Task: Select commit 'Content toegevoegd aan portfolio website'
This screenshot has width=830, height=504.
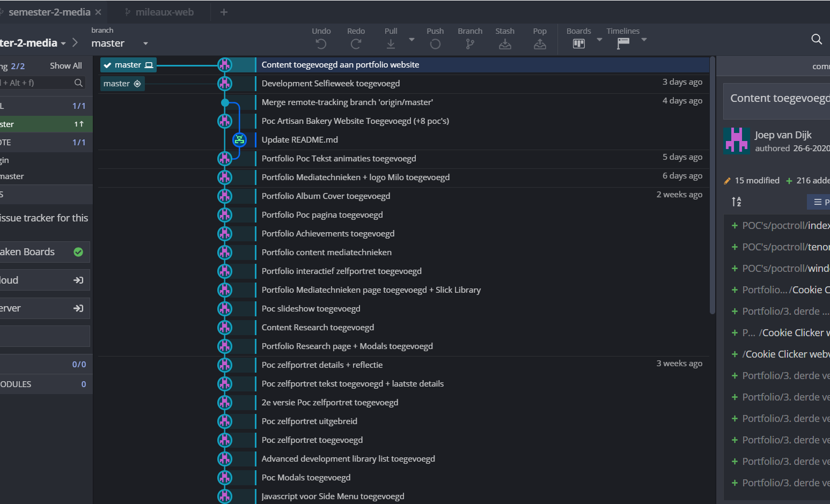Action: click(x=340, y=64)
